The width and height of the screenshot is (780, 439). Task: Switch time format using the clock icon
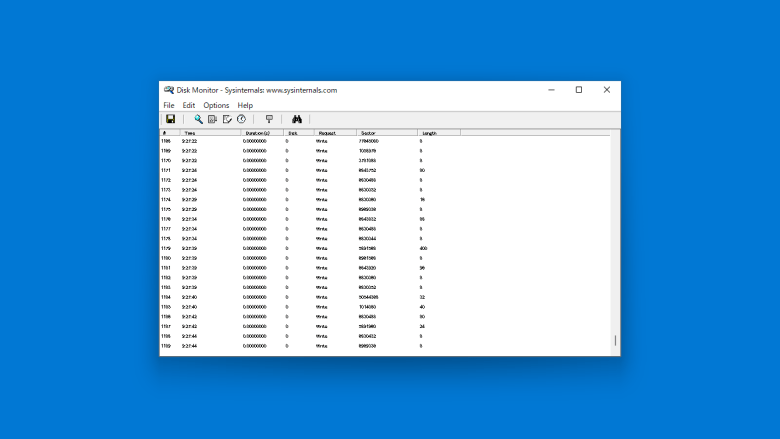point(241,119)
